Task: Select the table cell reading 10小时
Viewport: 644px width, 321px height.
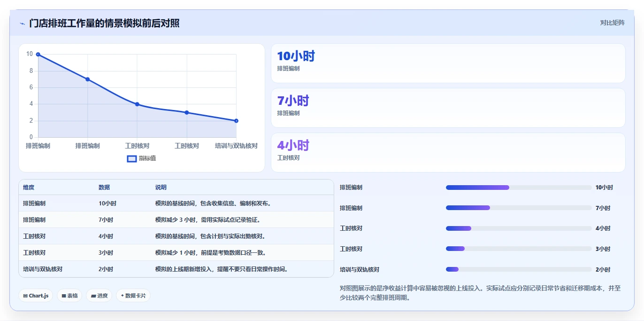Action: click(x=107, y=204)
